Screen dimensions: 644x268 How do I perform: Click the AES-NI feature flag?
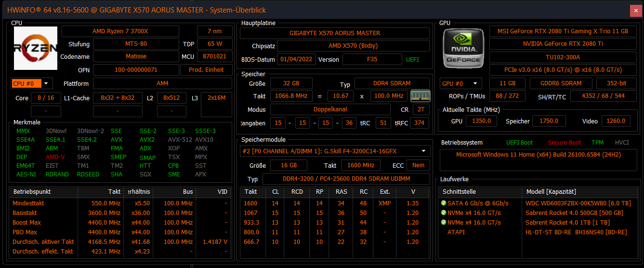[x=26, y=174]
